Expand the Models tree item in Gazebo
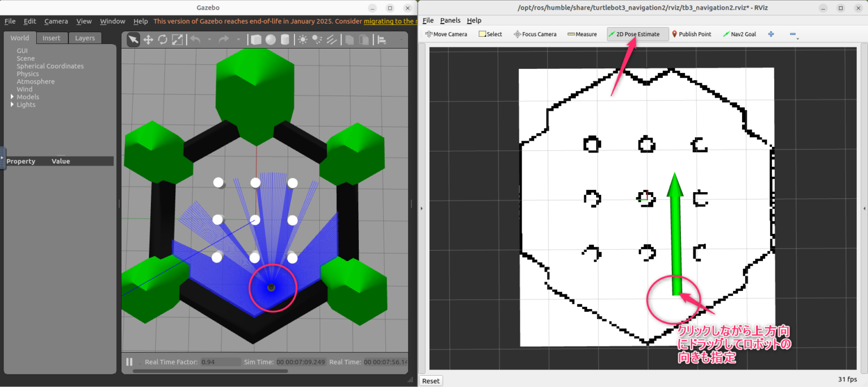 tap(11, 97)
